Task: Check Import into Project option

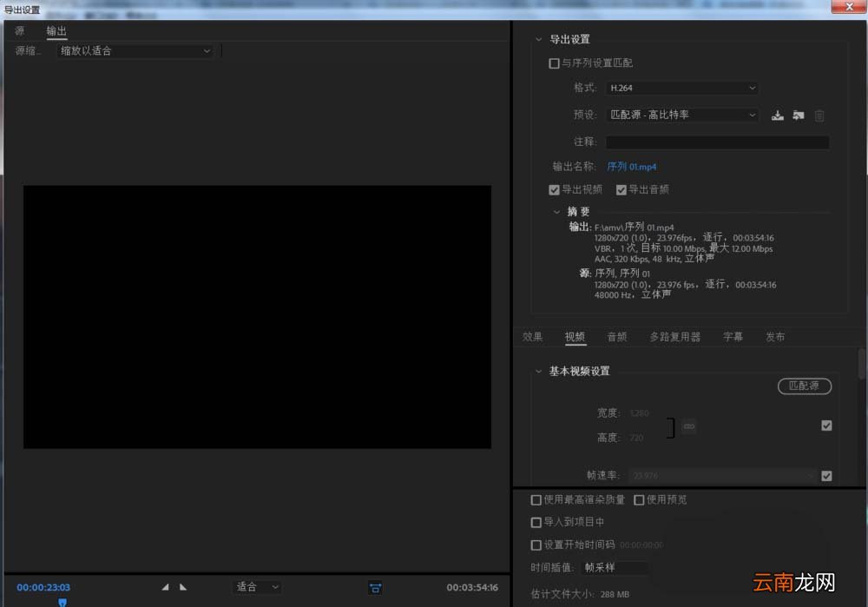Action: pos(536,522)
